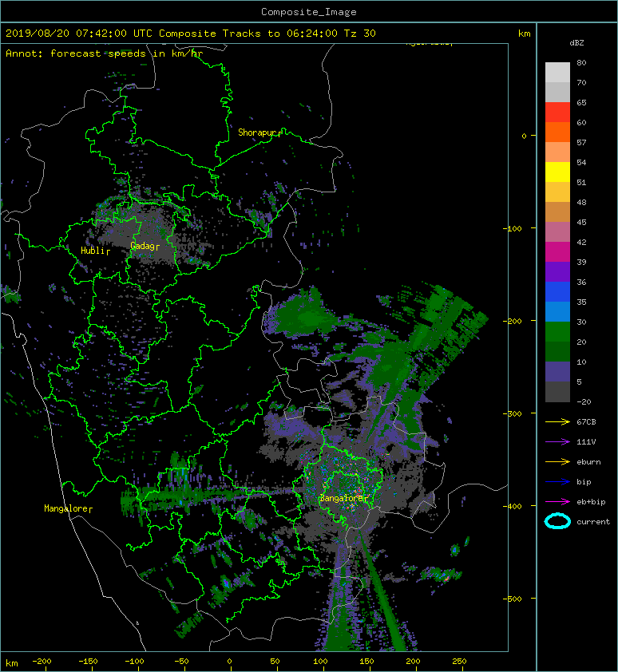Image resolution: width=618 pixels, height=672 pixels.
Task: Click the km unit label at top right
Action: click(x=524, y=34)
